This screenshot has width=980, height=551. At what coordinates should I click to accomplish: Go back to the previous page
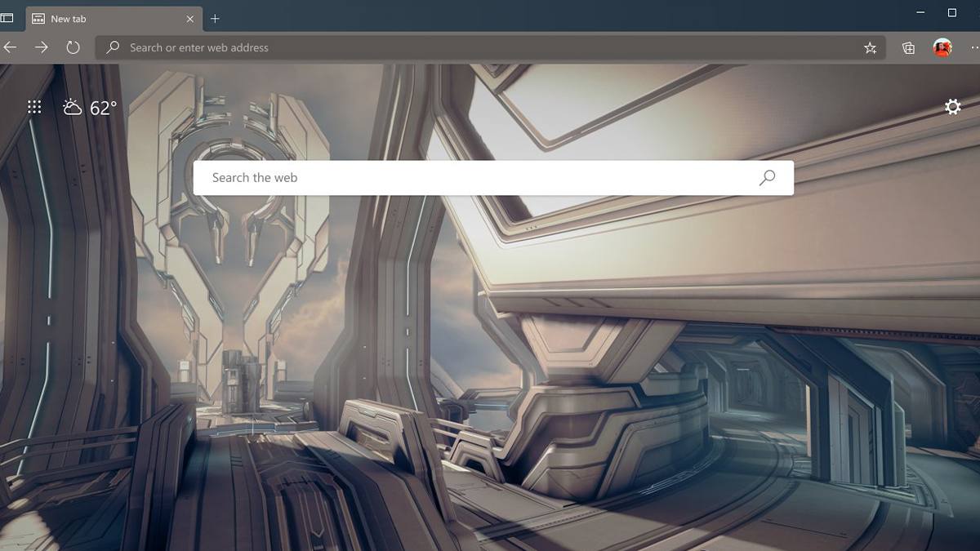coord(10,47)
